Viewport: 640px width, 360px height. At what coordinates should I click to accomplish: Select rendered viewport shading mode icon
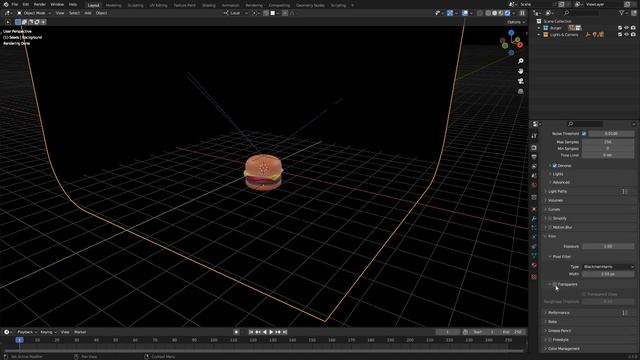click(507, 13)
